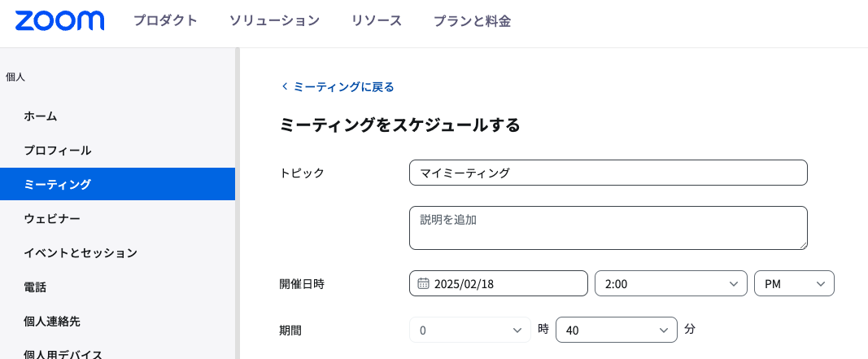Open the 2:00 time dropdown
The width and height of the screenshot is (868, 359).
(670, 283)
